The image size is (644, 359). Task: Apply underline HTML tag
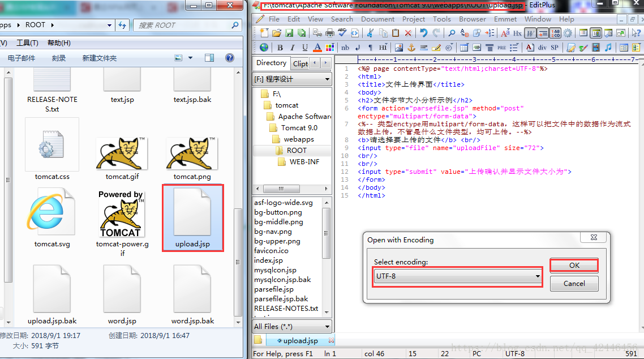pos(305,48)
